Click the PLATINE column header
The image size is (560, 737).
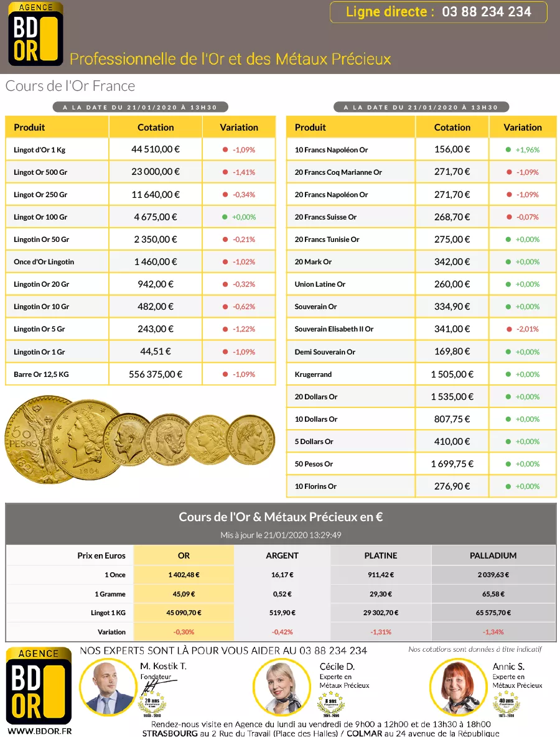click(380, 555)
